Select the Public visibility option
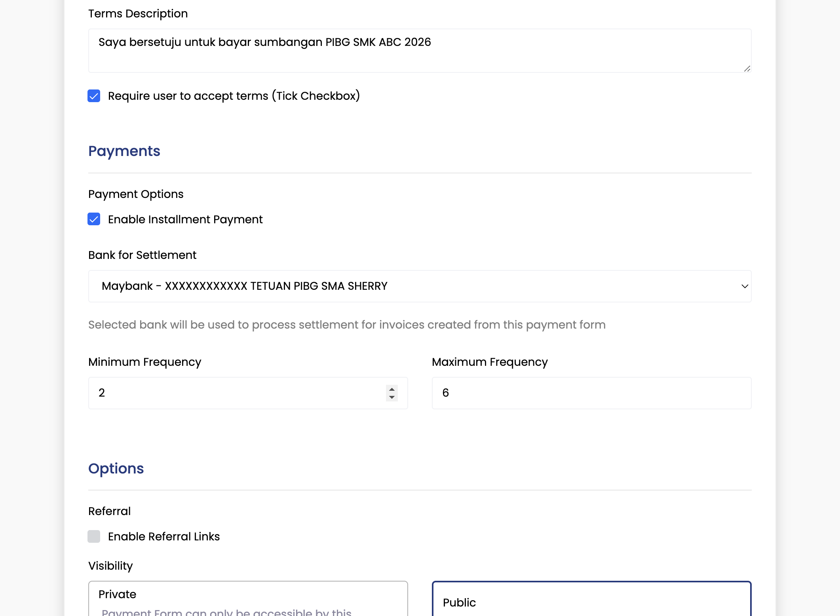Screen dimensions: 840x616 pyautogui.click(x=591, y=599)
